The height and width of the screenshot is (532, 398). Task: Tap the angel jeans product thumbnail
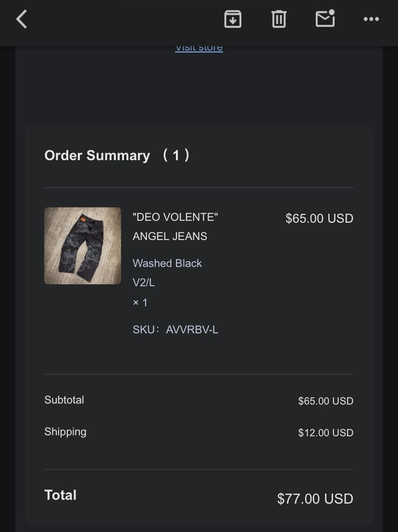(x=83, y=246)
